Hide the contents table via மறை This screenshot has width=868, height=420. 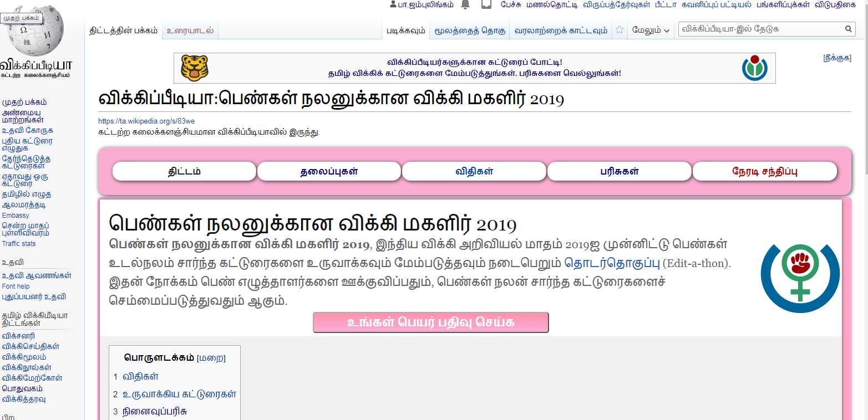pyautogui.click(x=211, y=358)
